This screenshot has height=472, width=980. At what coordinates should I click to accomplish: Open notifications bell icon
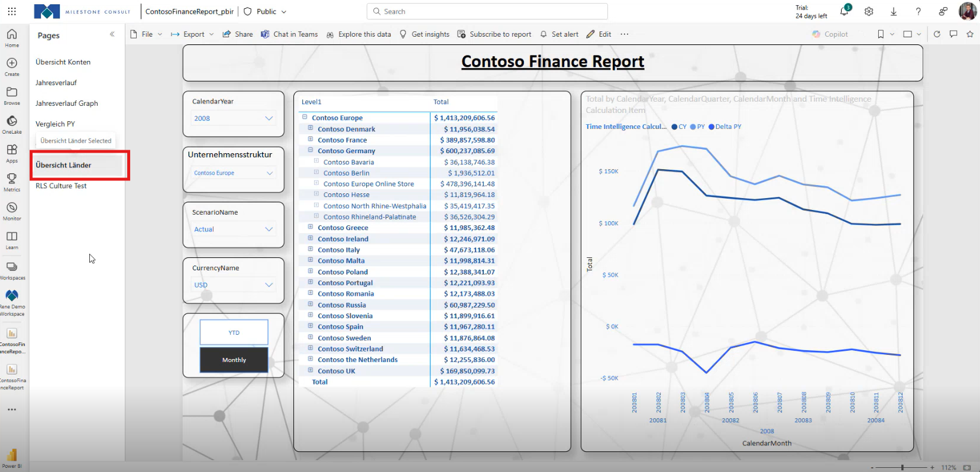pos(844,11)
